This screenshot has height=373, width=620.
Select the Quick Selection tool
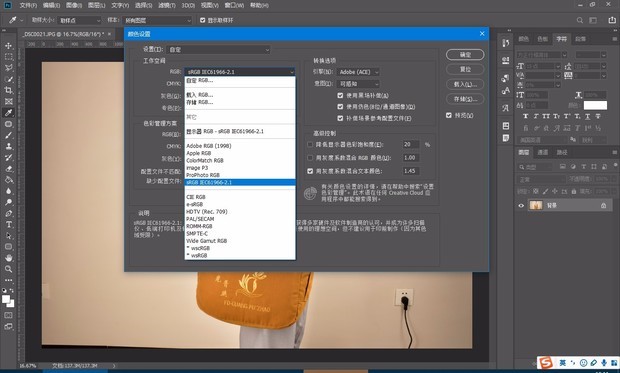(x=8, y=79)
